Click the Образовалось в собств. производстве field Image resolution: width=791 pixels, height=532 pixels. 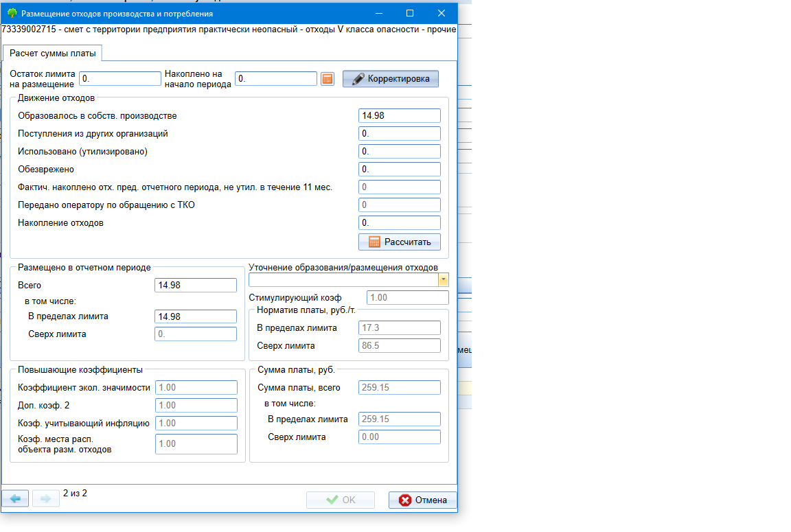[399, 116]
